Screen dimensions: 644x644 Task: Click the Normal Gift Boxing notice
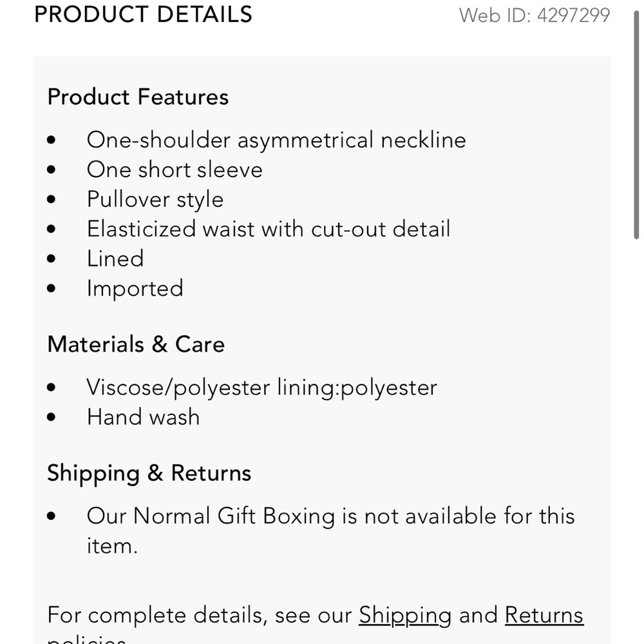330,516
